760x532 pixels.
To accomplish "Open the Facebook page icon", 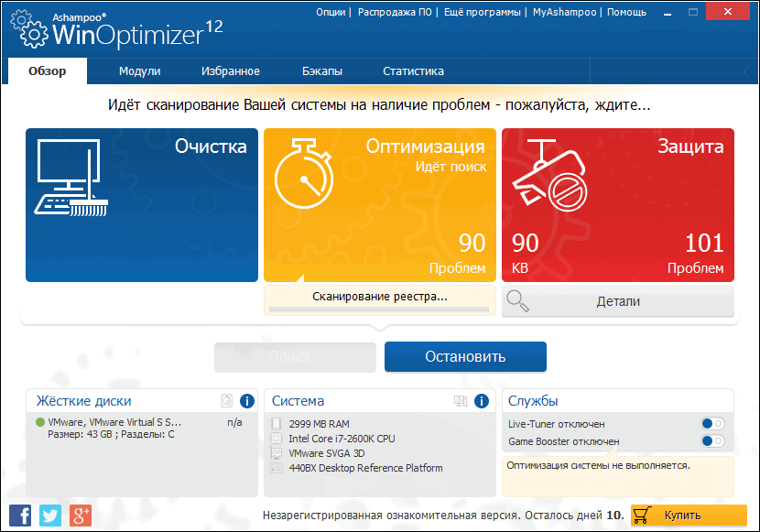I will (20, 516).
